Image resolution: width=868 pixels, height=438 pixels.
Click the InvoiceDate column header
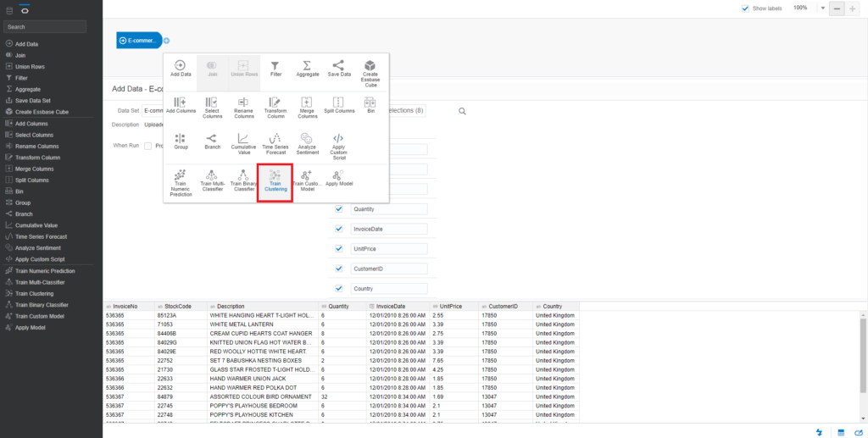click(x=398, y=306)
